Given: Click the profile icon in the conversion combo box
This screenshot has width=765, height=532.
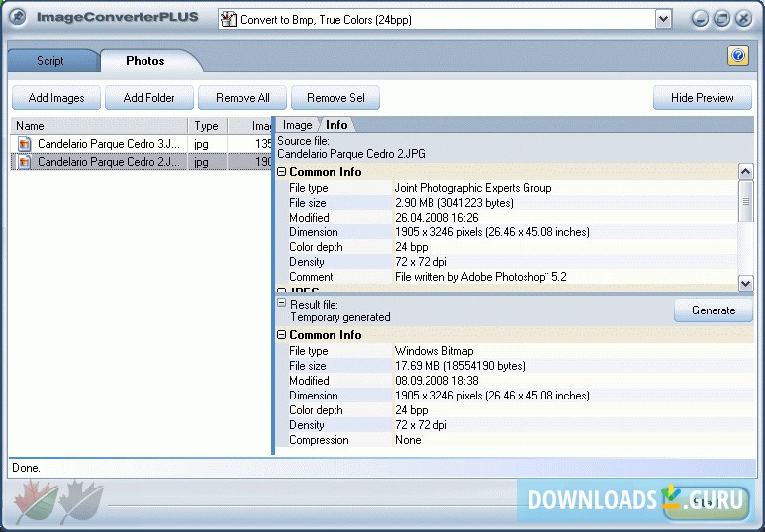Looking at the screenshot, I should 229,19.
